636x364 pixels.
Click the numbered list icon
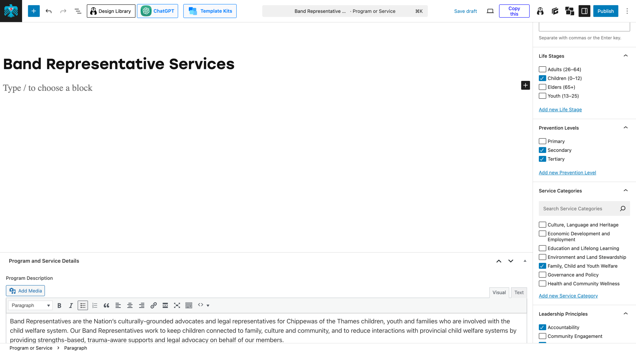[95, 305]
